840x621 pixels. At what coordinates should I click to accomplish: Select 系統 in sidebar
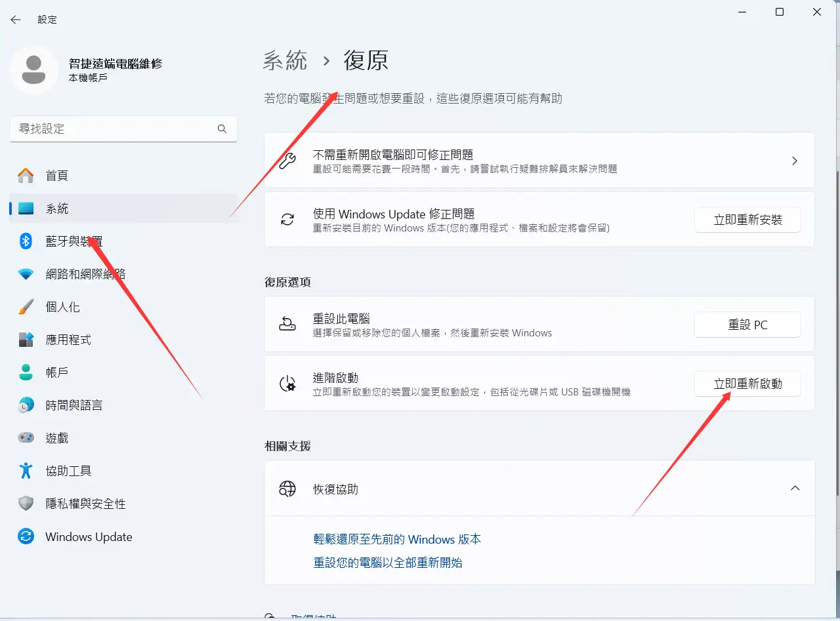tap(123, 209)
